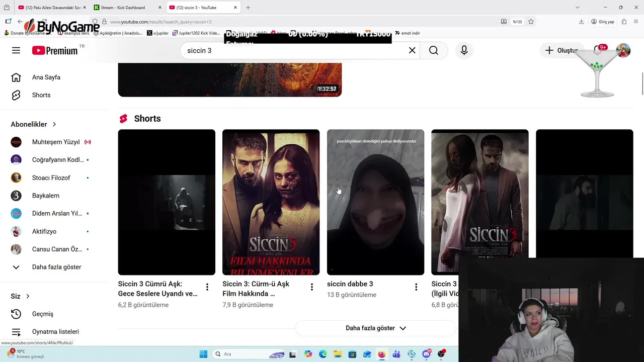The height and width of the screenshot is (362, 644).
Task: Open the Copilot icon in the taskbar
Action: click(308, 354)
